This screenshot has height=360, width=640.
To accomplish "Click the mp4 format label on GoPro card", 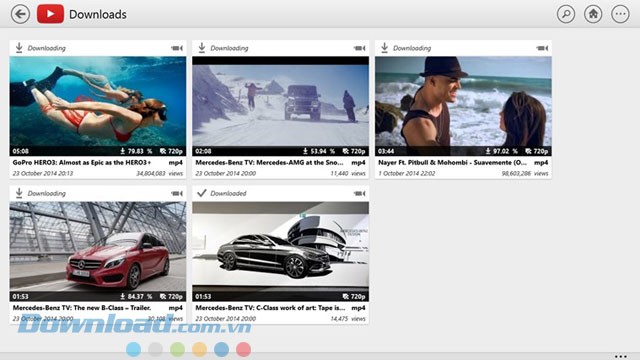I will coord(176,162).
